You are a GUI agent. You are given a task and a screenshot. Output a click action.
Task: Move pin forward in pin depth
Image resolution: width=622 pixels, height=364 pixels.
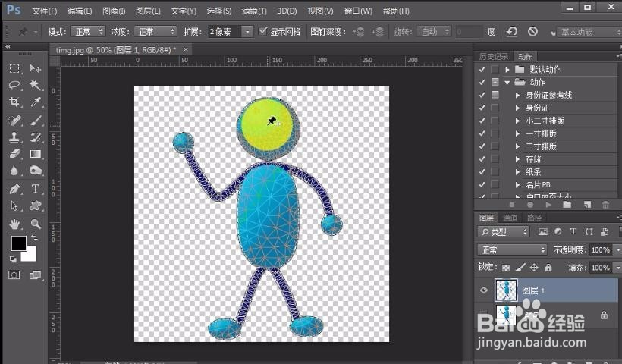[x=359, y=32]
